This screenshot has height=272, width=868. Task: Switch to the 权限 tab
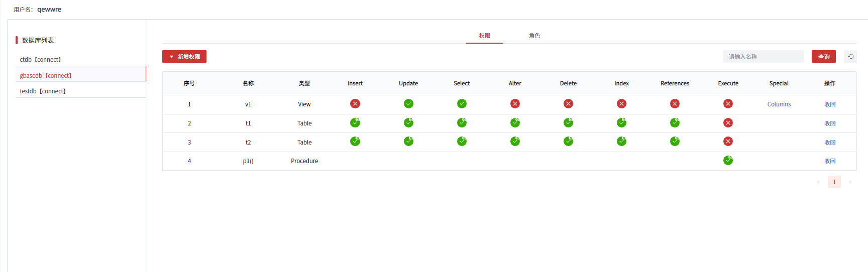pos(485,36)
